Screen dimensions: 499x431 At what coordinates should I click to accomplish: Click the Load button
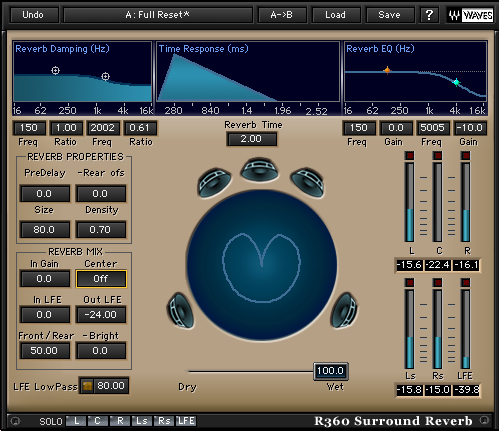(x=336, y=15)
